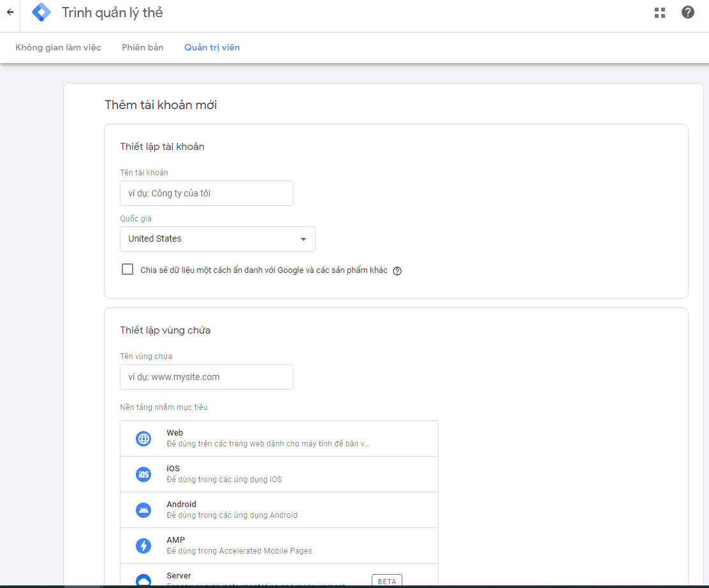
Task: Click the Tag Manager logo icon
Action: click(x=41, y=13)
